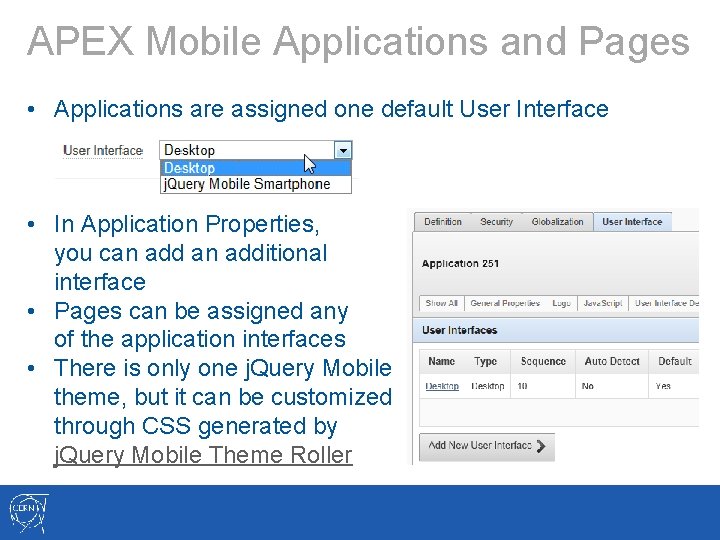
Task: Open the jQuery Mobile Theme Roller link
Action: click(203, 455)
